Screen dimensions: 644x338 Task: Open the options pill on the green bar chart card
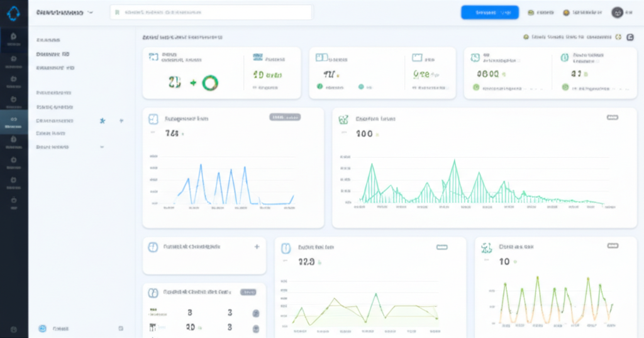tap(612, 117)
